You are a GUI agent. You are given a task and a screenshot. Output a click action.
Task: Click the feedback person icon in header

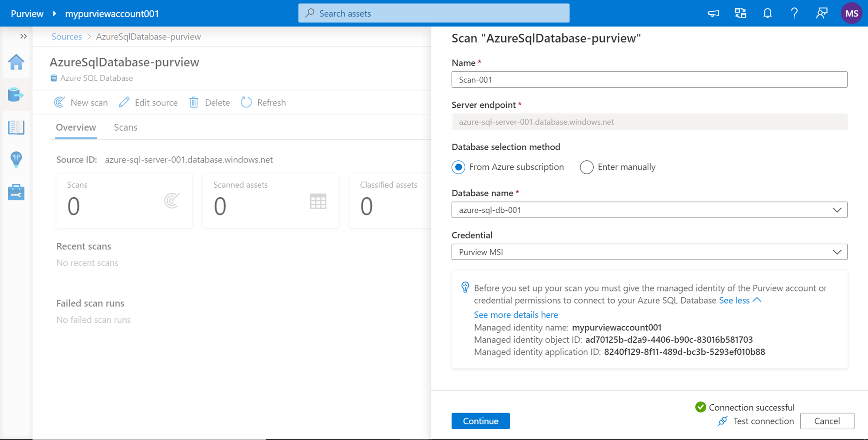(x=821, y=13)
